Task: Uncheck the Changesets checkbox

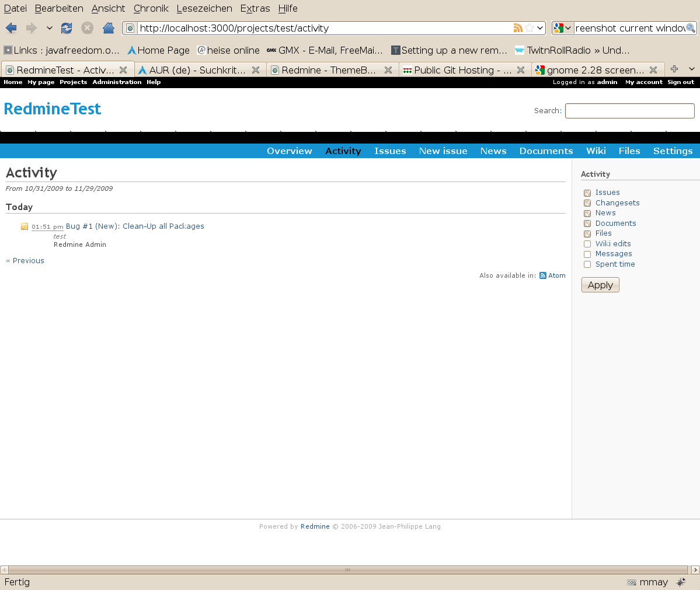Action: [587, 203]
